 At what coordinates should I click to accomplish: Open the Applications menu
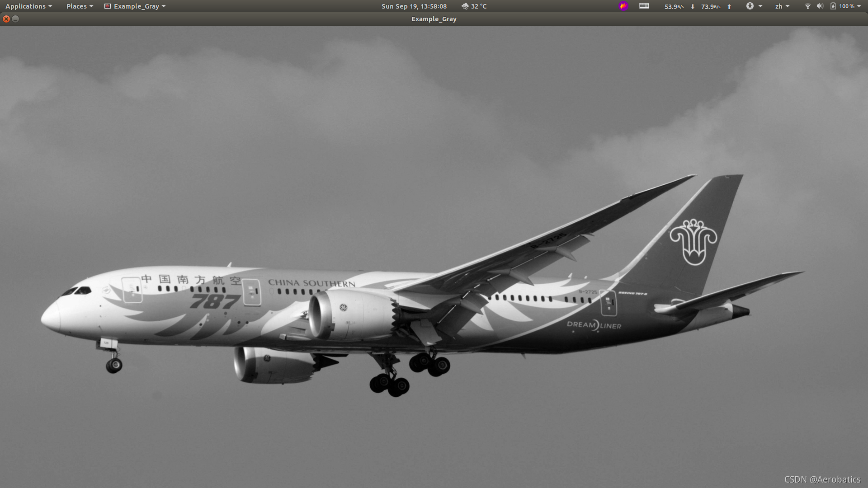28,6
